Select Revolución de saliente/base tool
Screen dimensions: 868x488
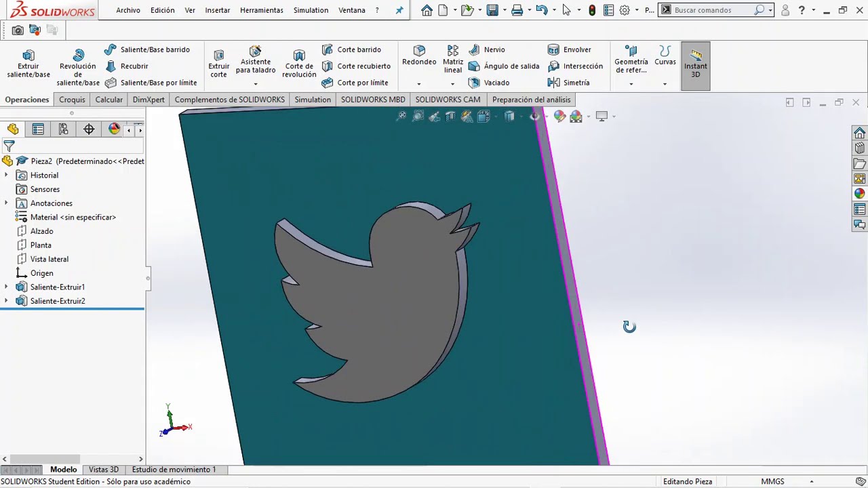coord(78,67)
